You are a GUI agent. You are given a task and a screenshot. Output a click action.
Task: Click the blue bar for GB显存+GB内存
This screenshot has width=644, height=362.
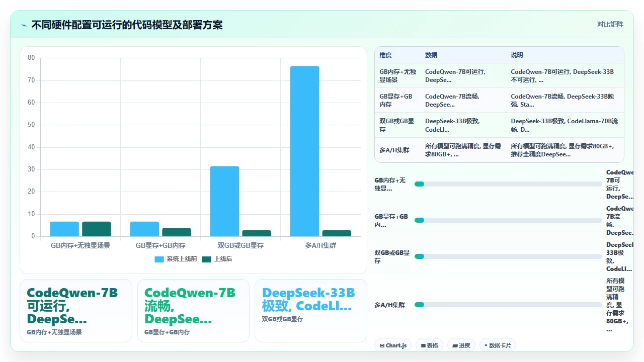(x=144, y=229)
